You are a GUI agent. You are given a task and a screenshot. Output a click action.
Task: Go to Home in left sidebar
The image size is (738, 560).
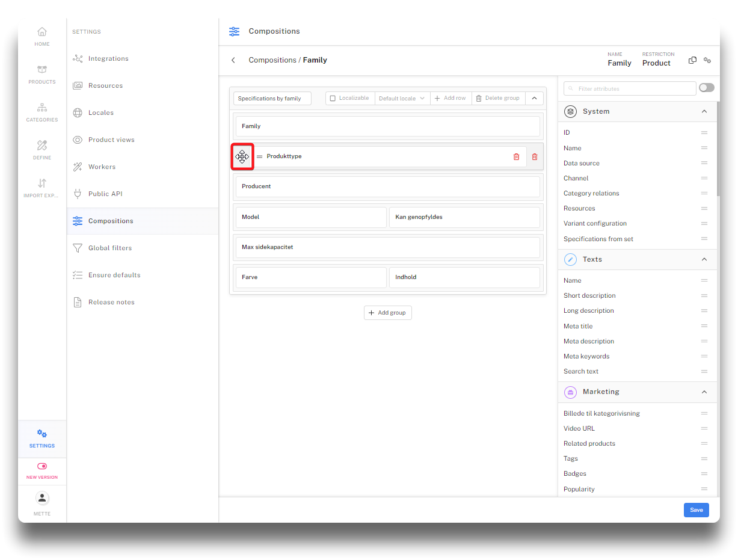pos(42,32)
